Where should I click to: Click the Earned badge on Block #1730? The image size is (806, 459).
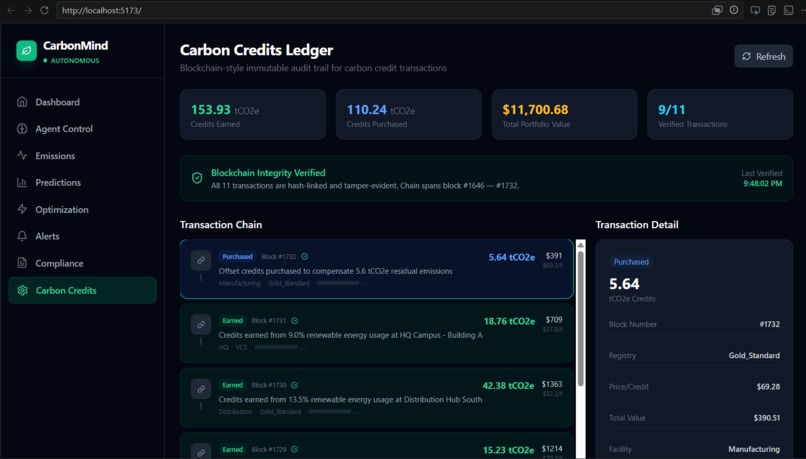coord(232,385)
